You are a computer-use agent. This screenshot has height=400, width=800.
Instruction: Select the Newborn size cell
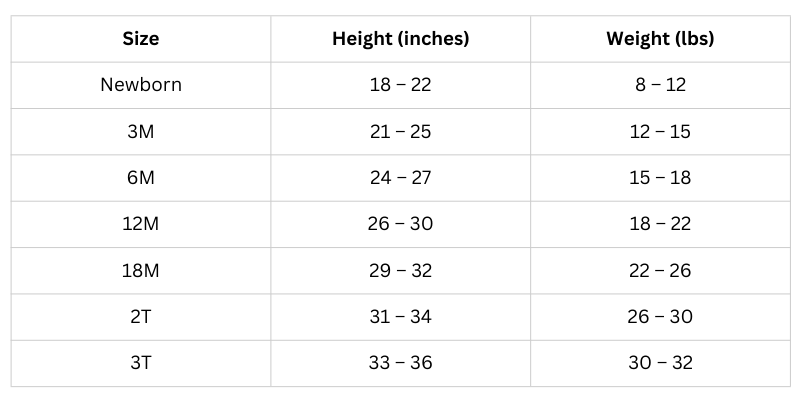click(141, 85)
